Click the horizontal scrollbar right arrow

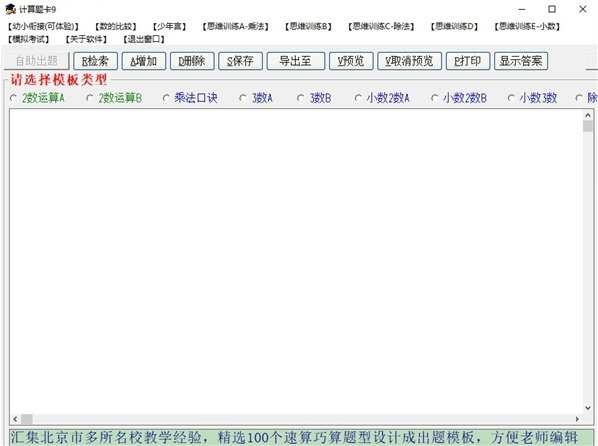[x=577, y=419]
